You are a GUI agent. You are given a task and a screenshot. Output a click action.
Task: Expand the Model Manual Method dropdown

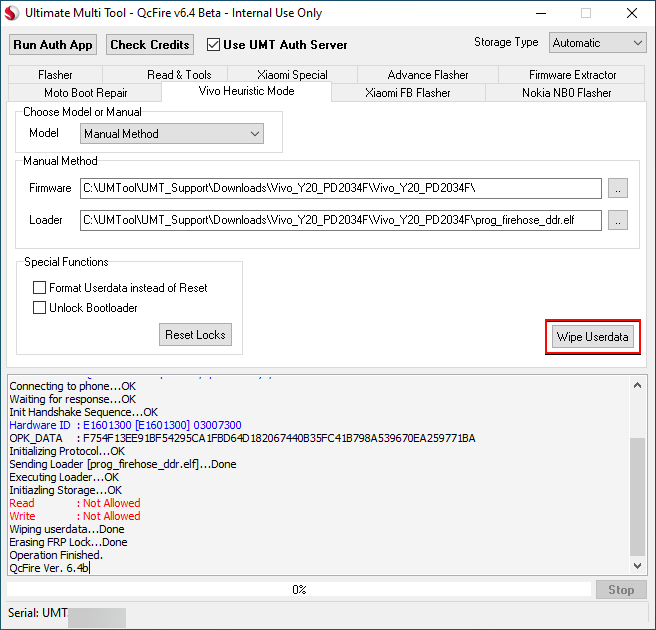[x=172, y=133]
